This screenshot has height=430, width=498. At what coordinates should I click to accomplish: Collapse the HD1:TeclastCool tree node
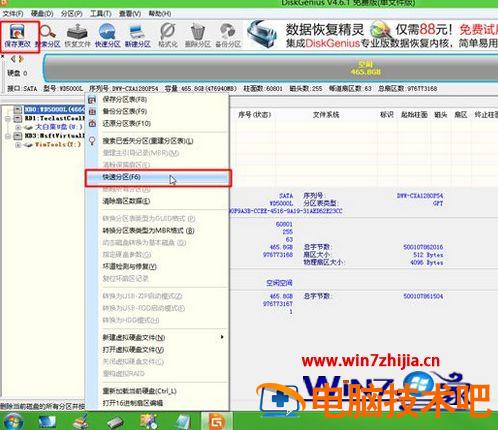[8, 119]
